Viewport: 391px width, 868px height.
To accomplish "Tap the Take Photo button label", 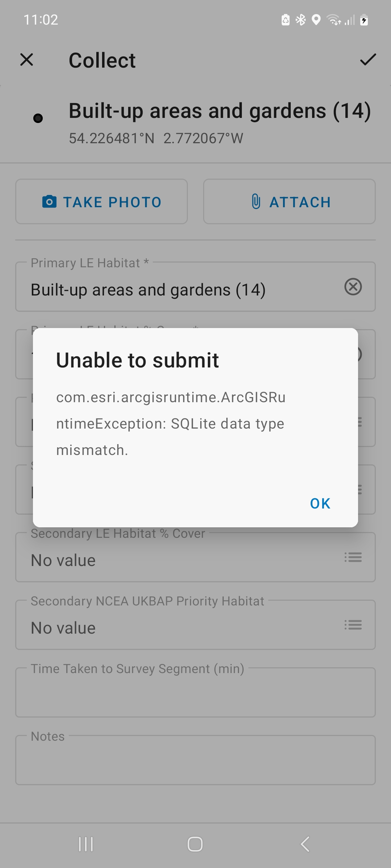I will (x=112, y=202).
